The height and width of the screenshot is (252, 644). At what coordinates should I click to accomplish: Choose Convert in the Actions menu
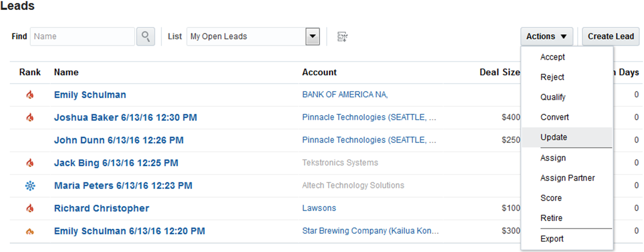554,117
